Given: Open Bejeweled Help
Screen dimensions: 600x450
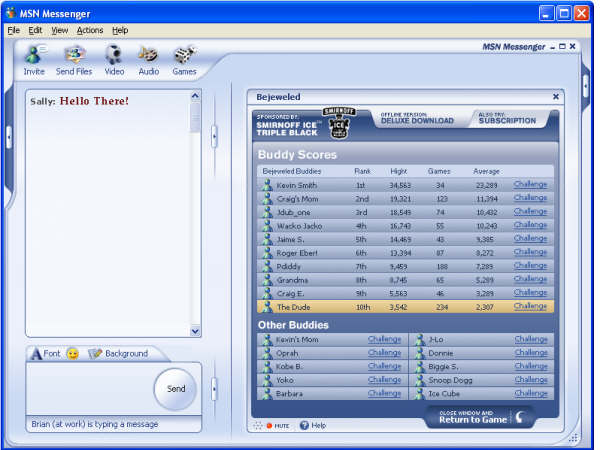Looking at the screenshot, I should click(313, 425).
